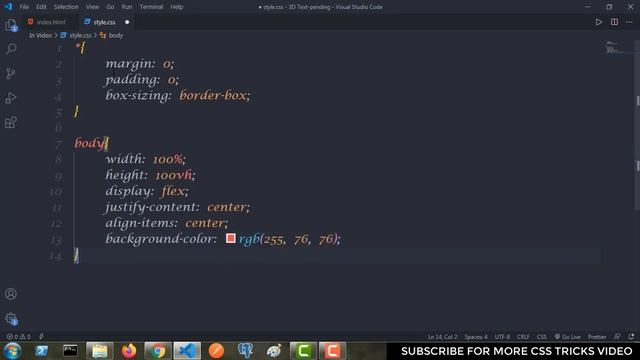Click line number 7 in gutter
Image resolution: width=640 pixels, height=360 pixels.
click(58, 144)
